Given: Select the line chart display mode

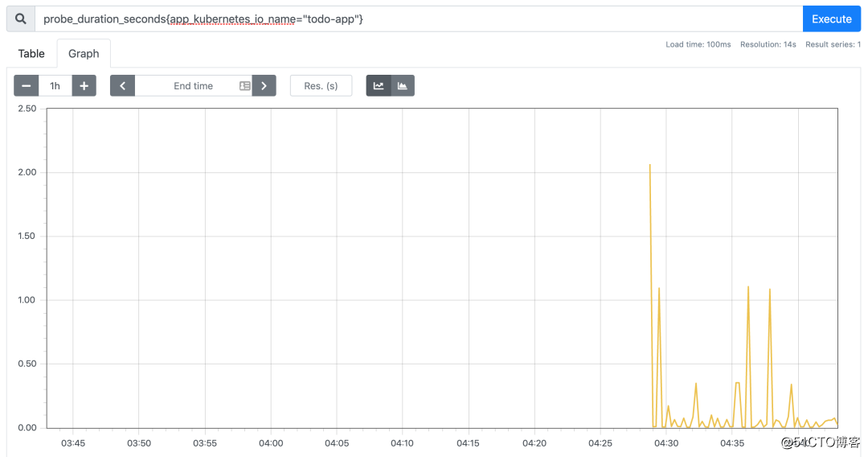Looking at the screenshot, I should (379, 86).
